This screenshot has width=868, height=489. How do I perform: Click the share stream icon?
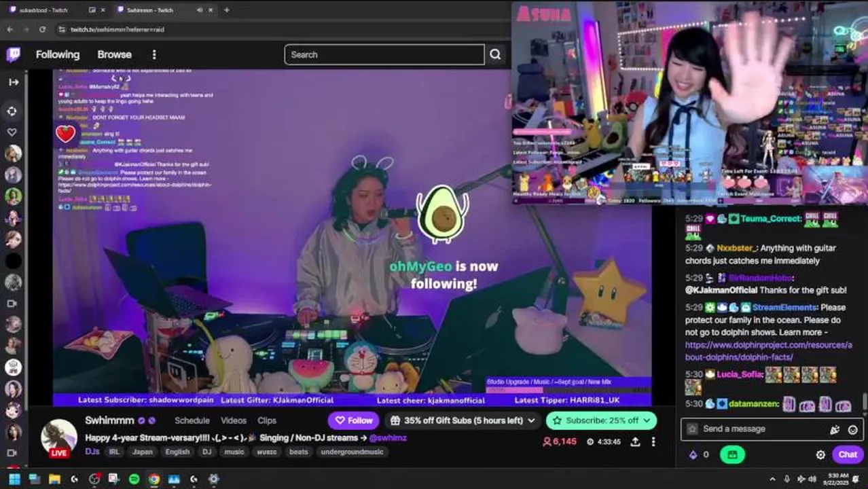pyautogui.click(x=635, y=441)
